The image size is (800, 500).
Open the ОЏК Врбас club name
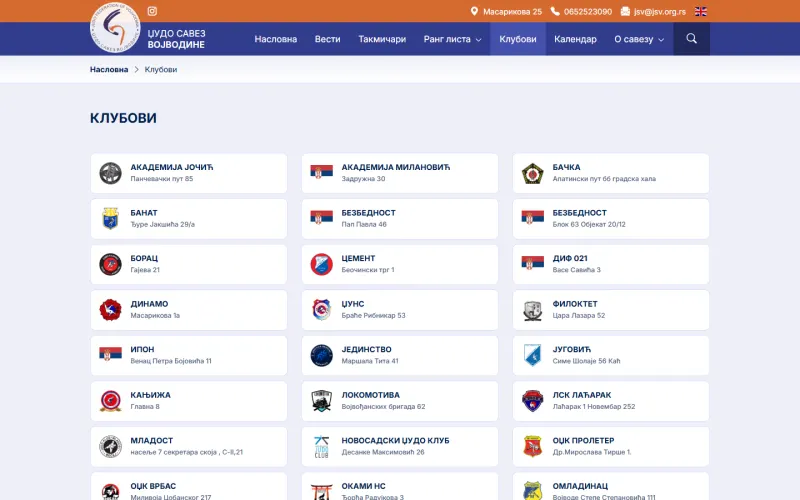[153, 486]
